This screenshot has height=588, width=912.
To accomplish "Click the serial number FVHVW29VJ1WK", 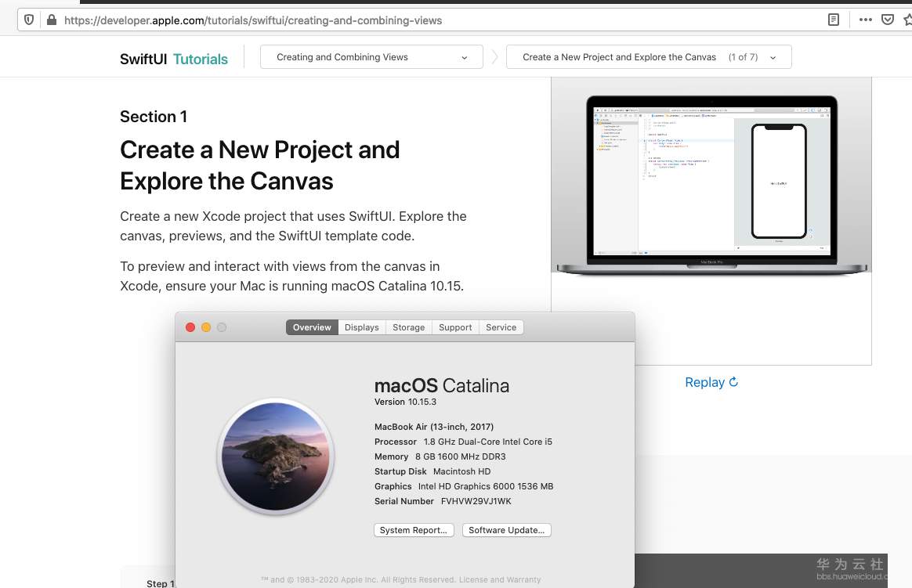I will pos(476,501).
